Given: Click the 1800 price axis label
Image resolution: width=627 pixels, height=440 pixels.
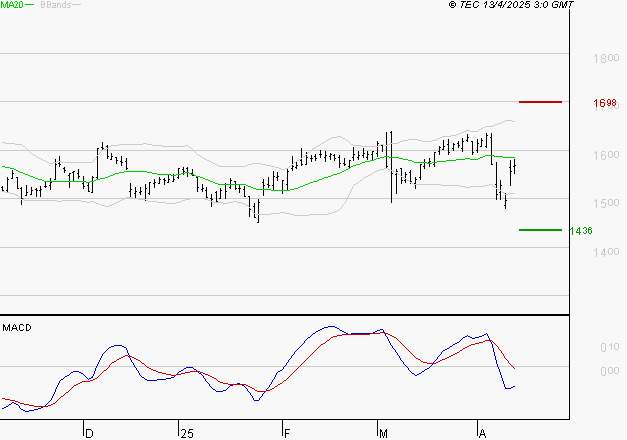Looking at the screenshot, I should click(x=606, y=59).
